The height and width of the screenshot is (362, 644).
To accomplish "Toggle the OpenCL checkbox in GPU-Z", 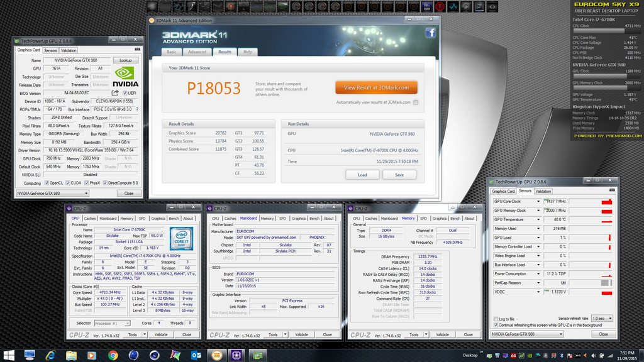I will tap(47, 183).
